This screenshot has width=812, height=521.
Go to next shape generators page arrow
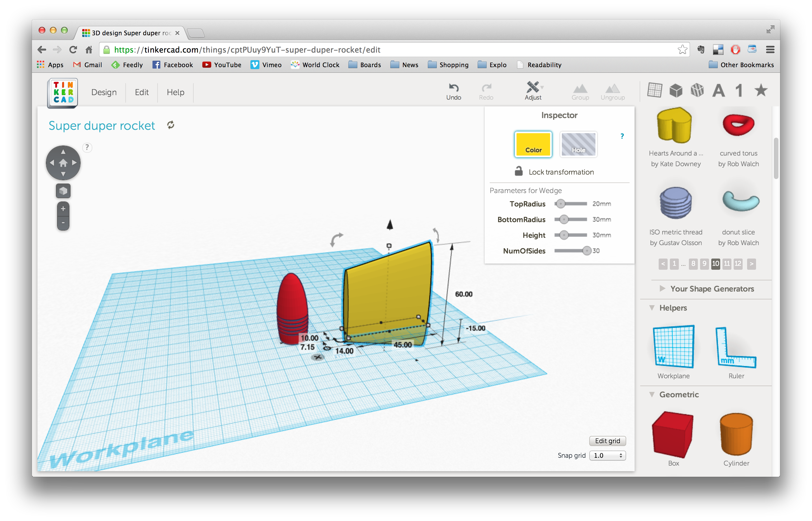coord(752,264)
